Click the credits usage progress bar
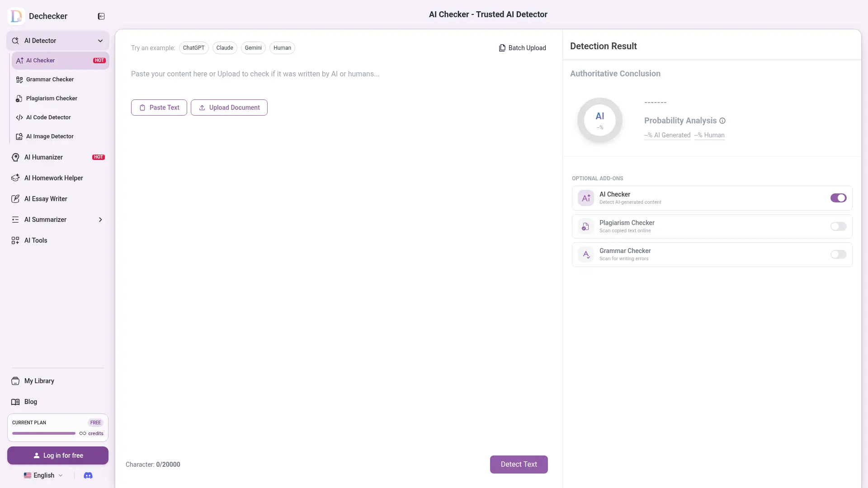 pyautogui.click(x=44, y=433)
